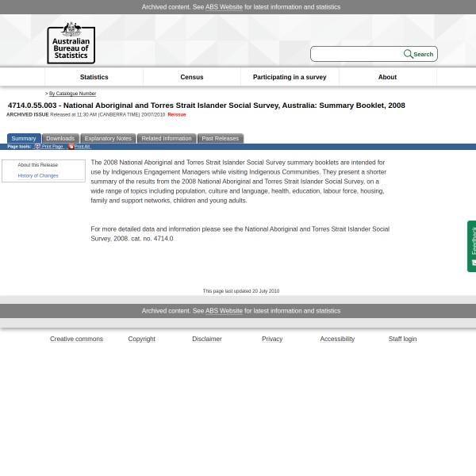Switch to the Related Information tab
Screen dimensions: 476x476
coord(167,138)
